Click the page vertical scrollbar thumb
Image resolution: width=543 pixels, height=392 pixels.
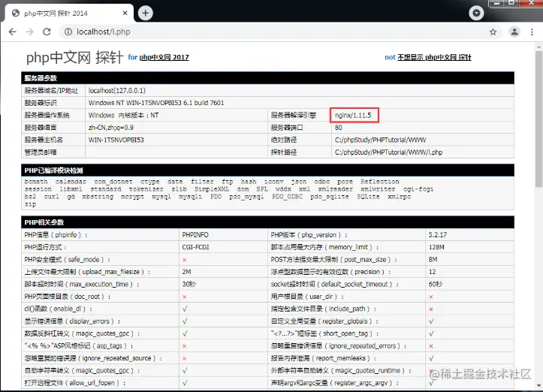click(538, 119)
